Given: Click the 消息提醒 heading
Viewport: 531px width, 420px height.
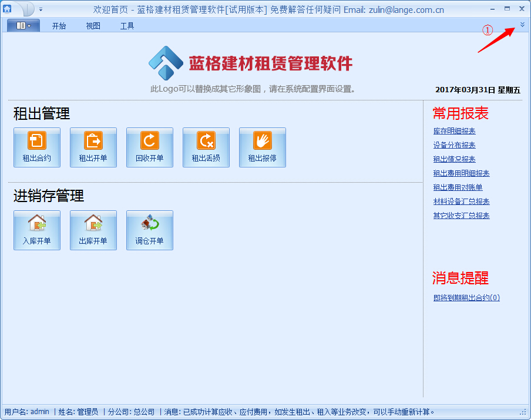Looking at the screenshot, I should 461,278.
